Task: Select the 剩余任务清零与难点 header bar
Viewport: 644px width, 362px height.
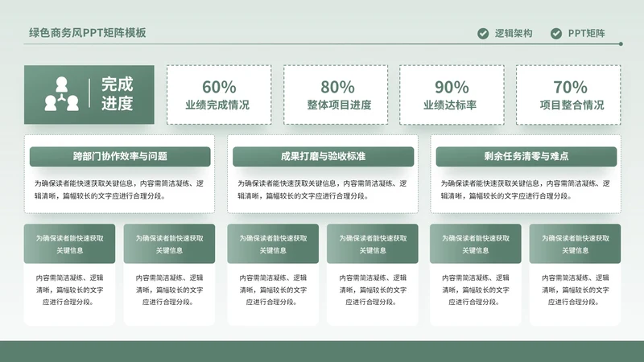Action: point(526,156)
